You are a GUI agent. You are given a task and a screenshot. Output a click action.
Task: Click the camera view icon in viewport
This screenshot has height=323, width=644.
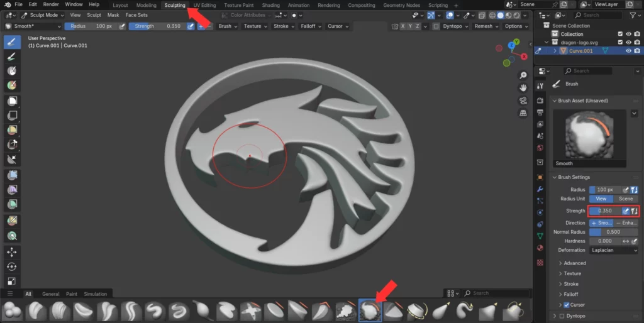pyautogui.click(x=523, y=101)
